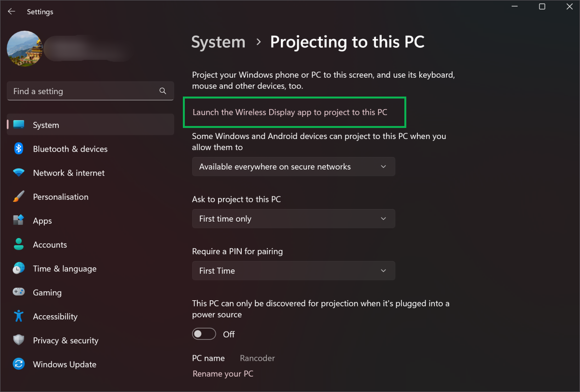Open Bluetooth & devices settings icon
This screenshot has height=392, width=580.
[x=18, y=149]
